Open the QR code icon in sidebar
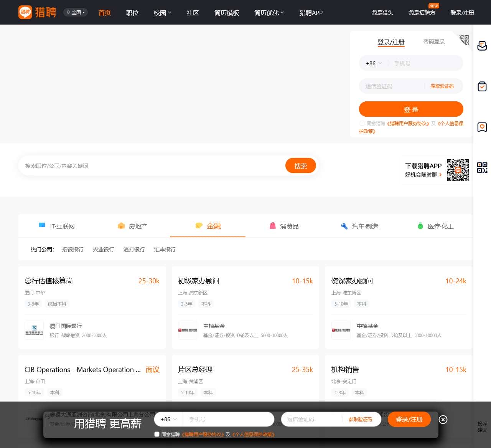Screen dimensions: 491x448 pos(482,167)
